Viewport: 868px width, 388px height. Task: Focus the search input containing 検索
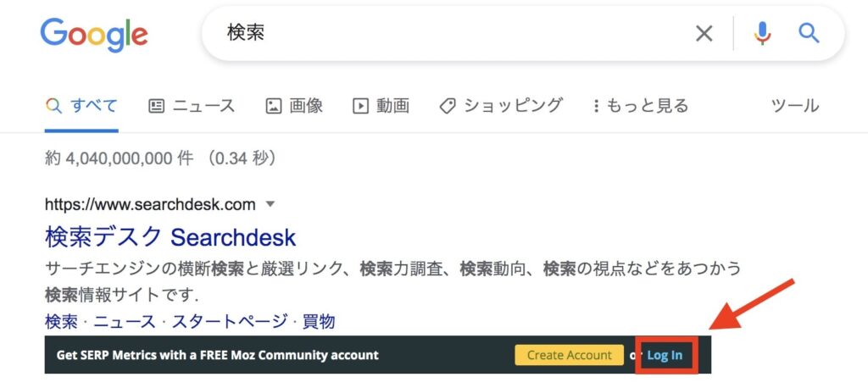[454, 34]
